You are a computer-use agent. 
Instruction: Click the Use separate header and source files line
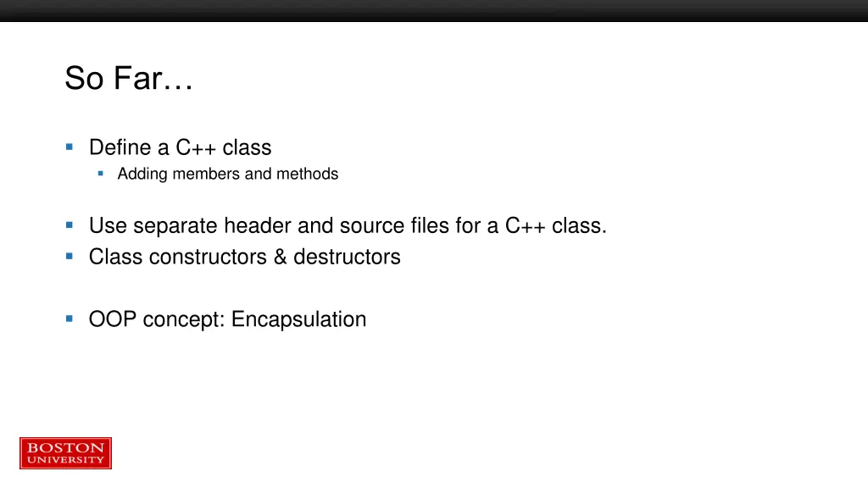point(348,225)
